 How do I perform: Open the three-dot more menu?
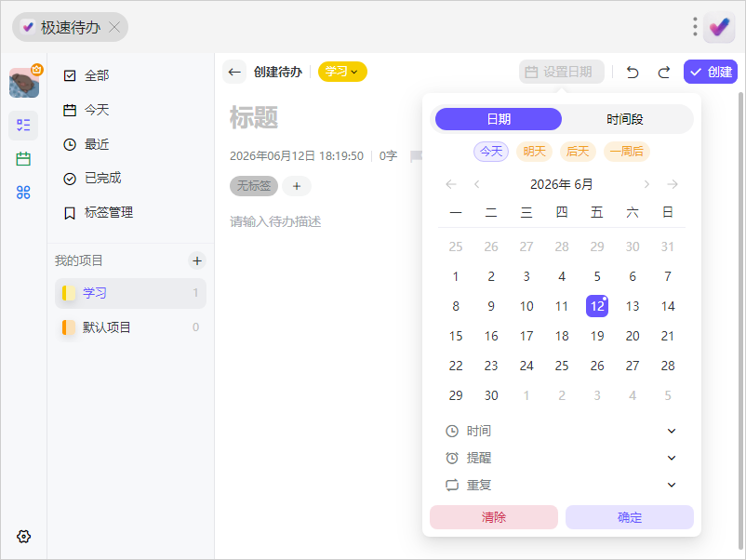point(695,27)
